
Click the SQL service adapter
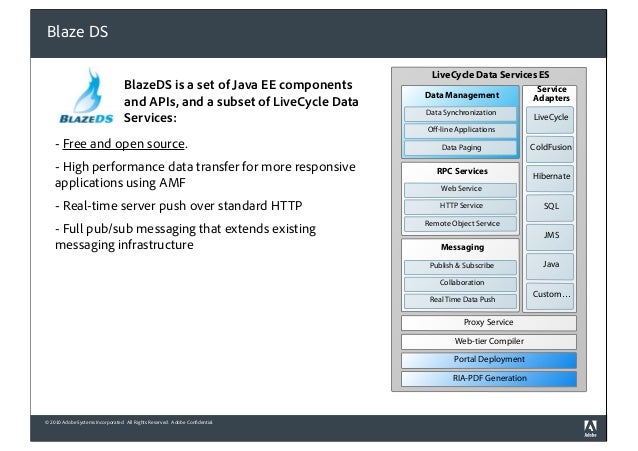[550, 208]
